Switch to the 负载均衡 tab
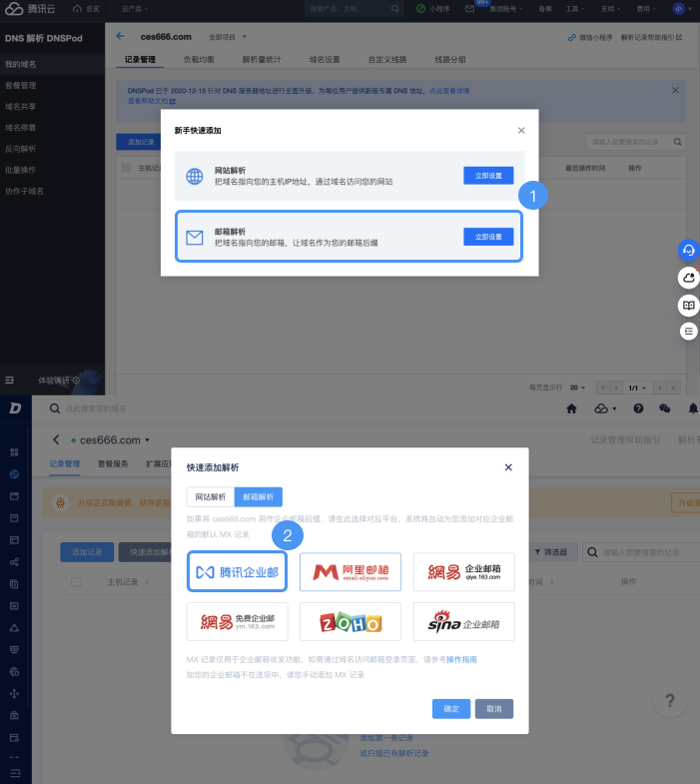 point(199,60)
